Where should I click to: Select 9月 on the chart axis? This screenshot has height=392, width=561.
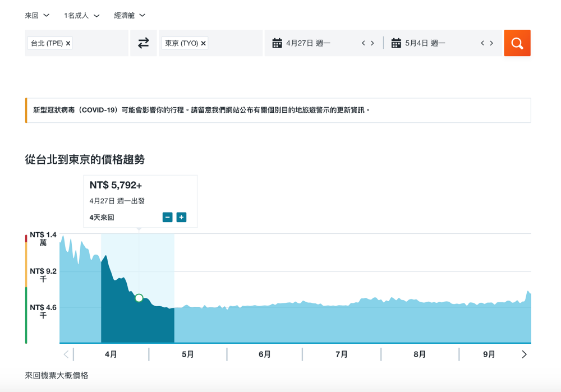tap(489, 354)
